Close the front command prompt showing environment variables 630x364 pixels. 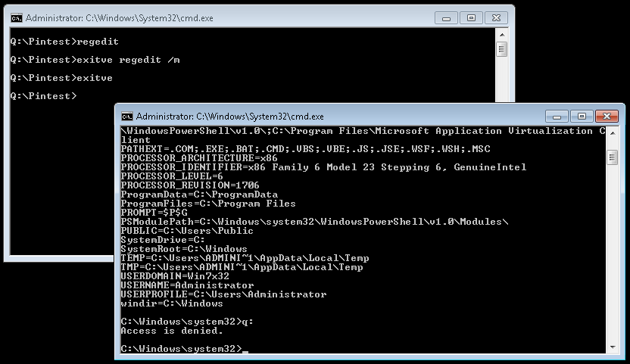pos(607,116)
